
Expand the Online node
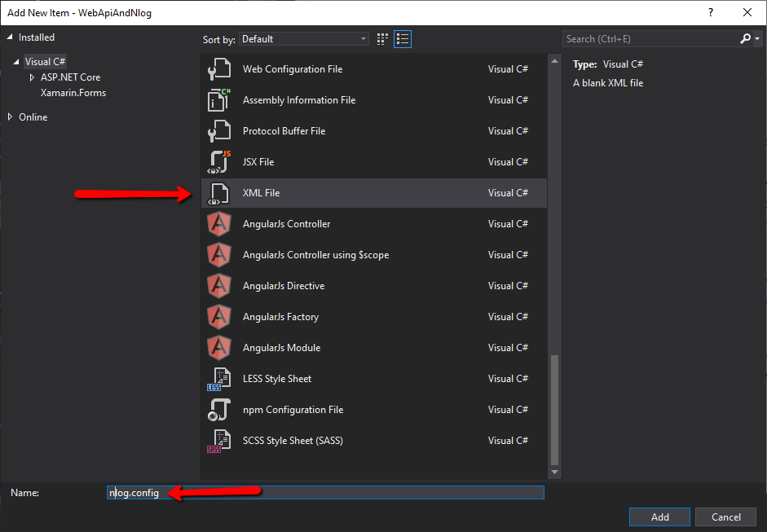[10, 117]
